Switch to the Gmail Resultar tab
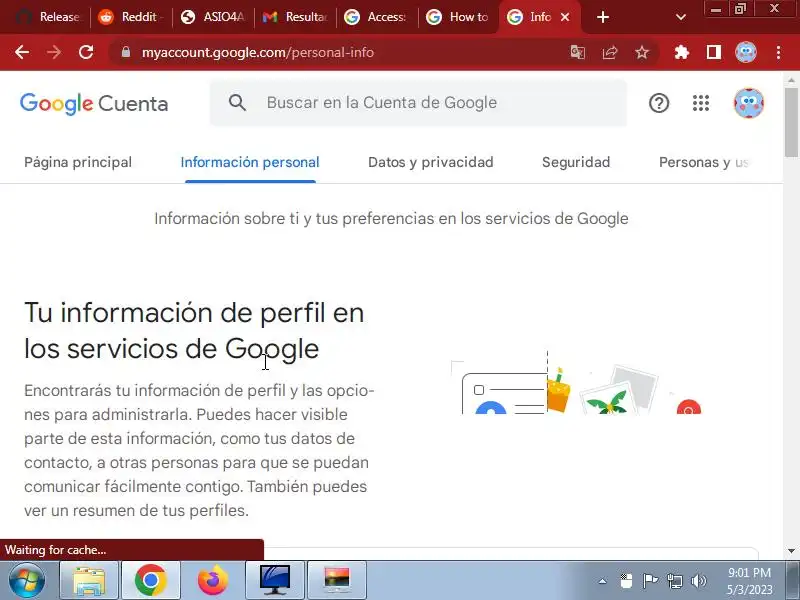Image resolution: width=800 pixels, height=600 pixels. click(294, 17)
